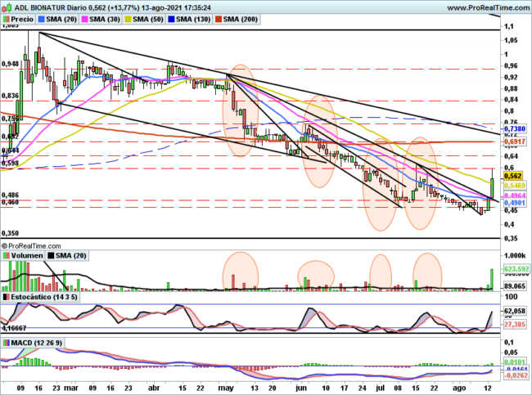
Task: Click the volume value tag 623.592
Action: (x=516, y=269)
